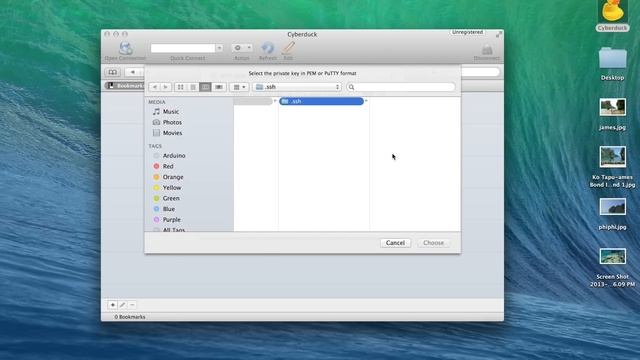This screenshot has height=360, width=640.
Task: Click the Refresh toolbar icon
Action: tap(268, 48)
